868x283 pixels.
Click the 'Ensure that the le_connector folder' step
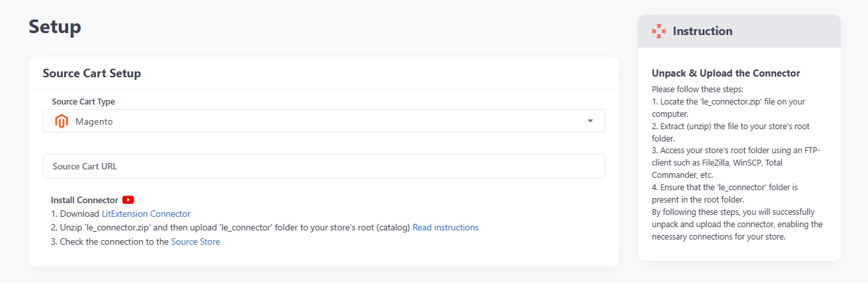[x=725, y=193]
